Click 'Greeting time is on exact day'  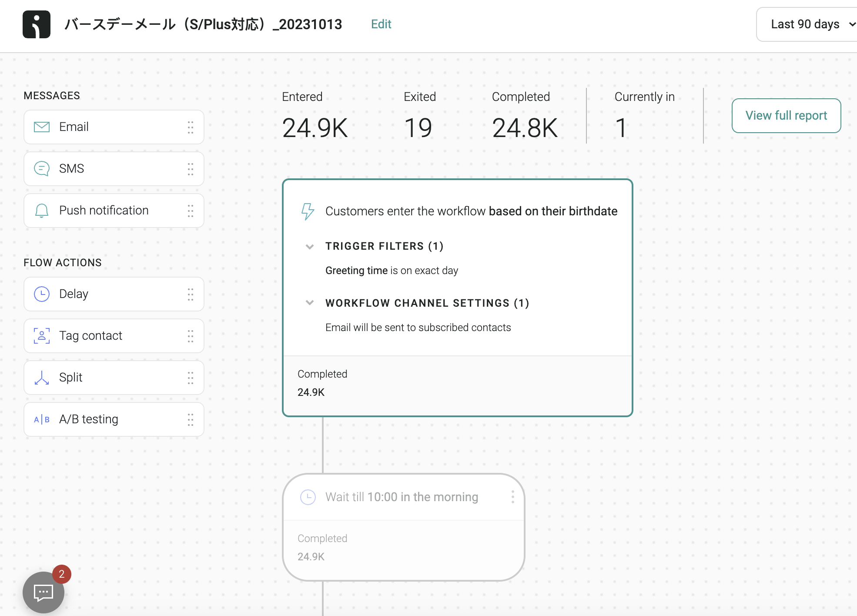click(x=392, y=271)
